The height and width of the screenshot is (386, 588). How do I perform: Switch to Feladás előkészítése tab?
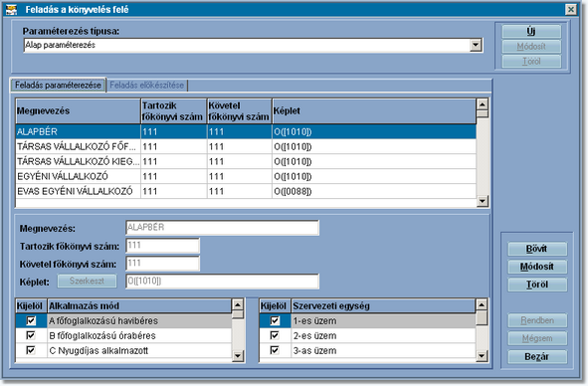[x=147, y=86]
